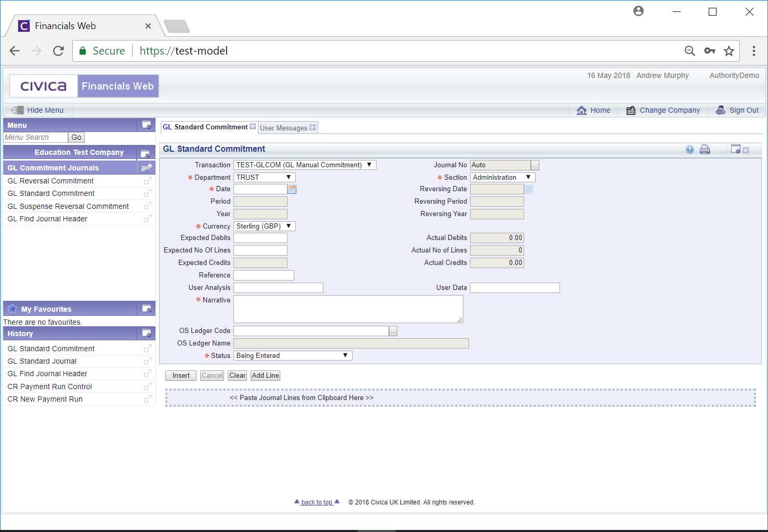Click the Chrome profile avatar icon
The height and width of the screenshot is (532, 768).
tap(639, 11)
